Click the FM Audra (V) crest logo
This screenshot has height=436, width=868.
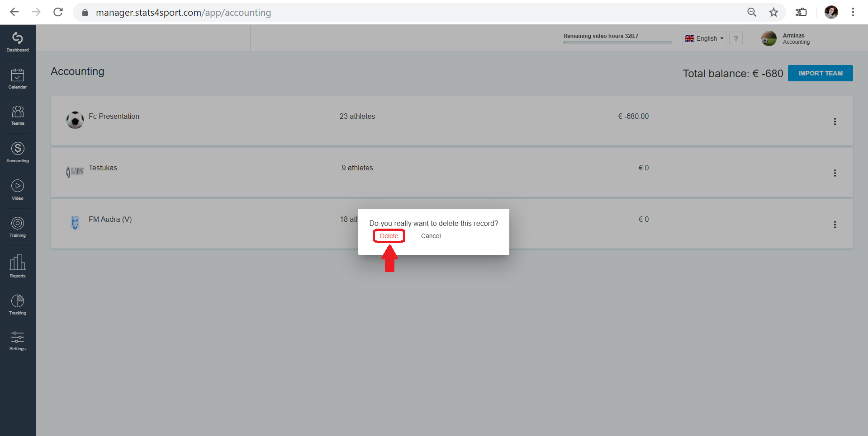pyautogui.click(x=75, y=223)
